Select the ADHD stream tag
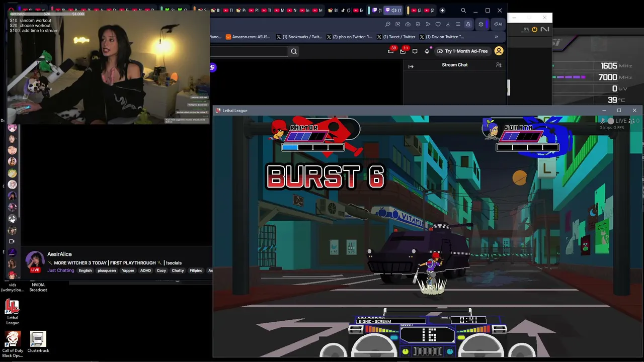This screenshot has height=362, width=644. (x=145, y=270)
